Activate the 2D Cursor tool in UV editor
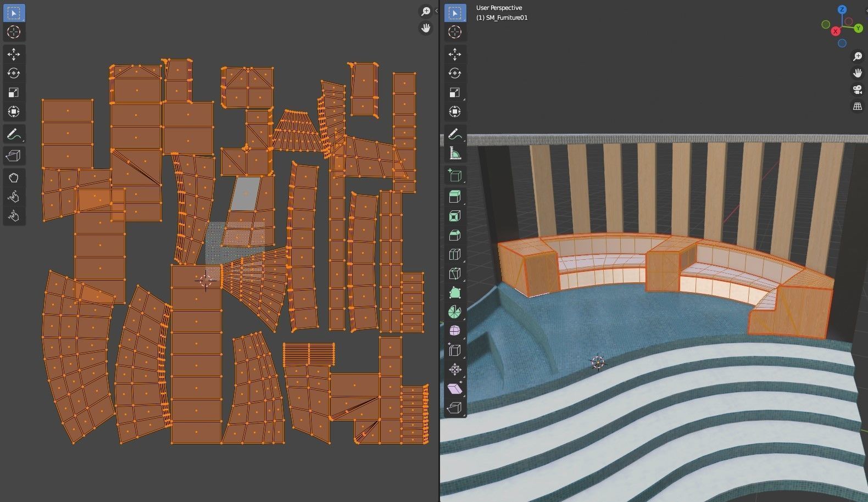 pos(14,32)
